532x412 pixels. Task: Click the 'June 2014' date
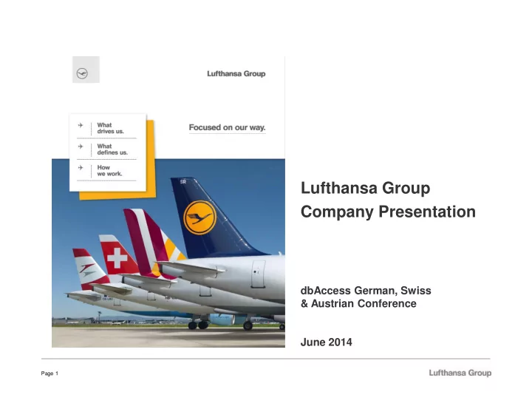coord(326,342)
